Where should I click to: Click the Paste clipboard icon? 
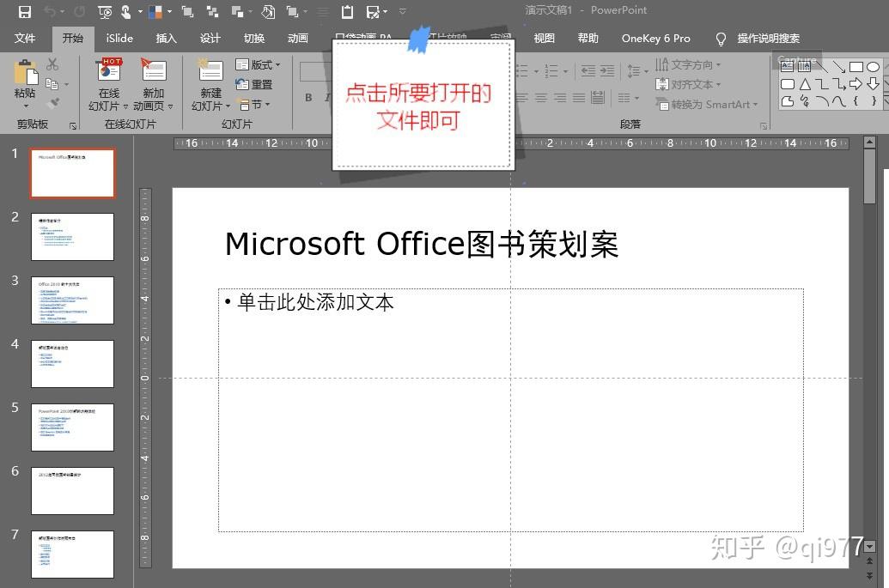coord(25,72)
